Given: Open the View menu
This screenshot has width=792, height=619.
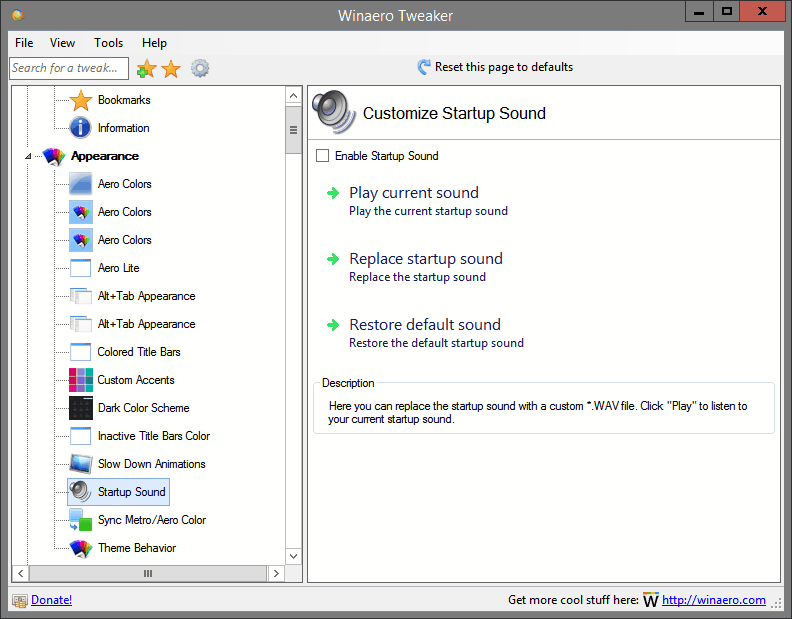Looking at the screenshot, I should point(62,43).
